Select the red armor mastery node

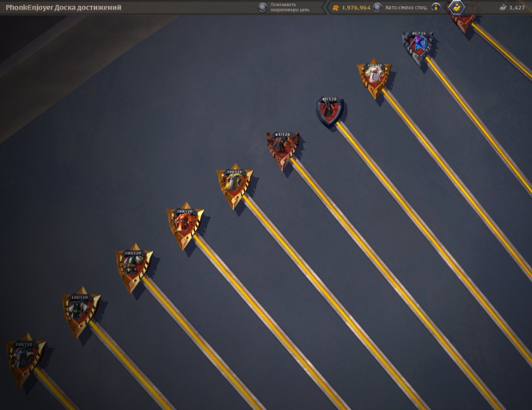click(185, 226)
